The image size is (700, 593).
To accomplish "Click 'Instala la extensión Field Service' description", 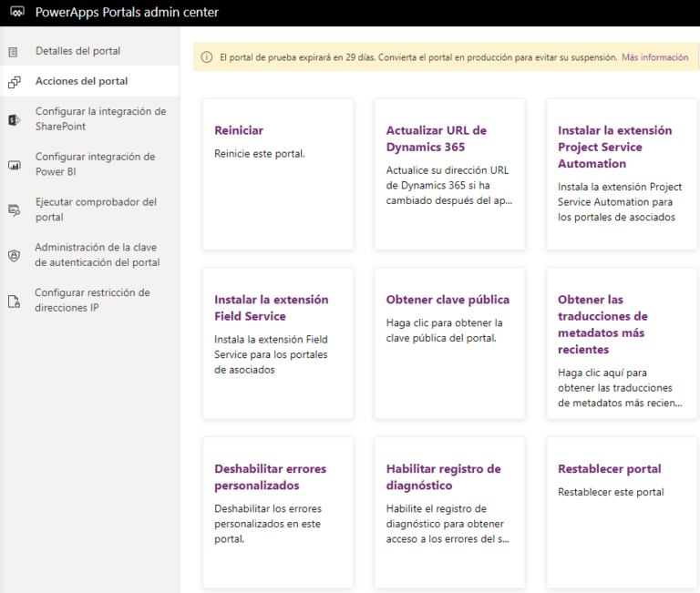I will point(271,354).
